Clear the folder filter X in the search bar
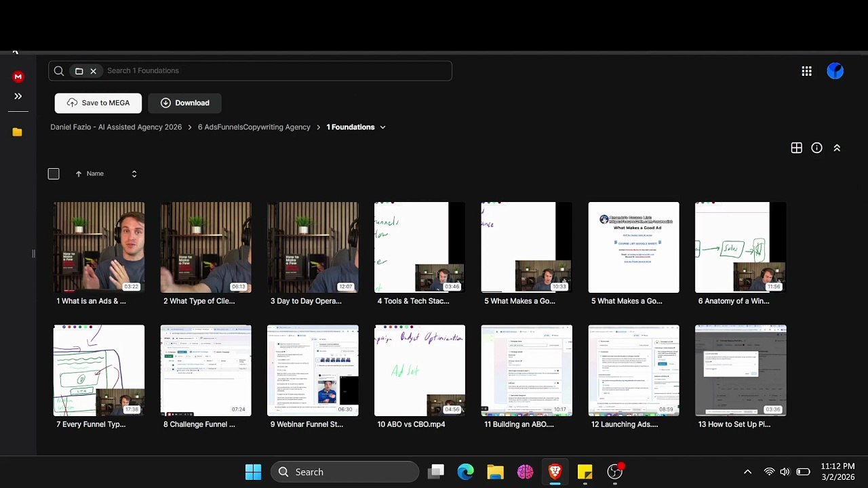Viewport: 868px width, 488px height. [94, 71]
